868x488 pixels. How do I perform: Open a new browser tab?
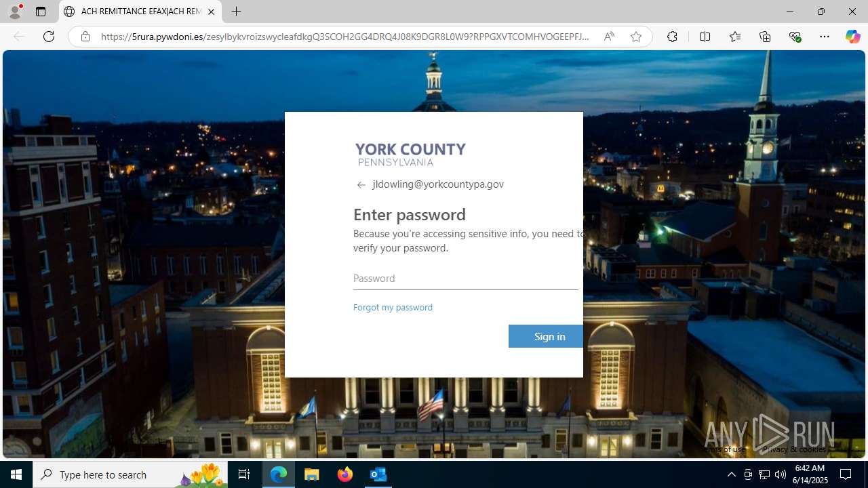tap(236, 12)
